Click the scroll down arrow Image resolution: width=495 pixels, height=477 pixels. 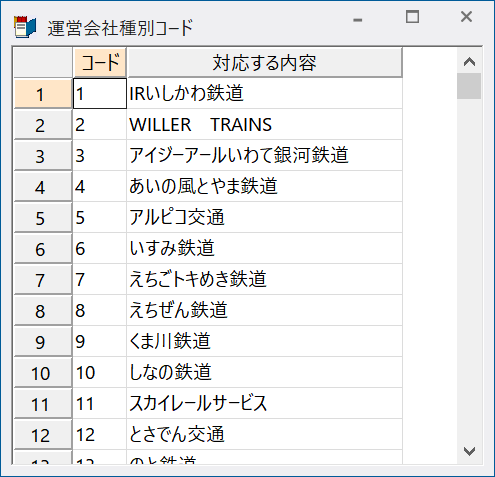point(469,451)
